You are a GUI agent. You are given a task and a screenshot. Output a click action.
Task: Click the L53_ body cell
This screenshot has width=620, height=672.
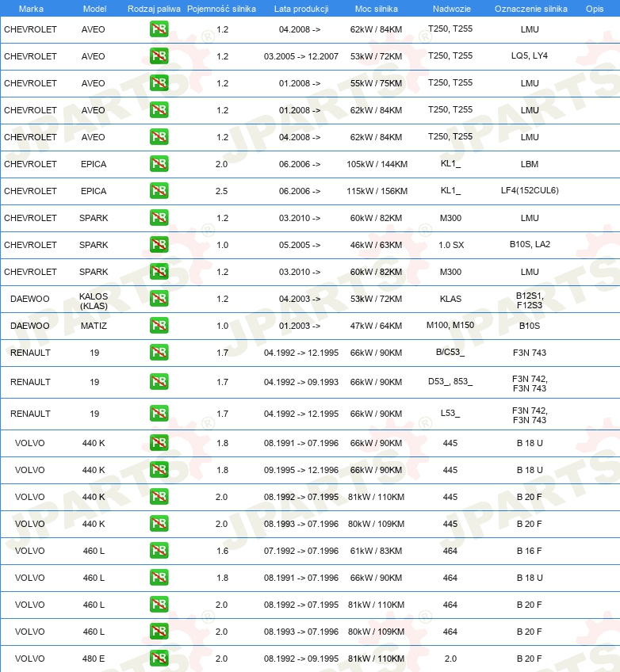(450, 413)
